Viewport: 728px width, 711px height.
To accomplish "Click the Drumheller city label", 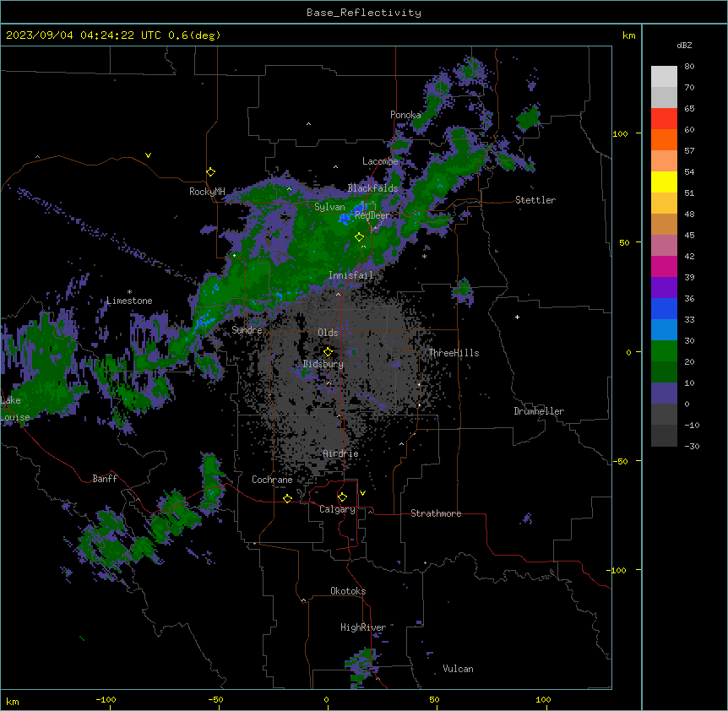I will (x=539, y=411).
